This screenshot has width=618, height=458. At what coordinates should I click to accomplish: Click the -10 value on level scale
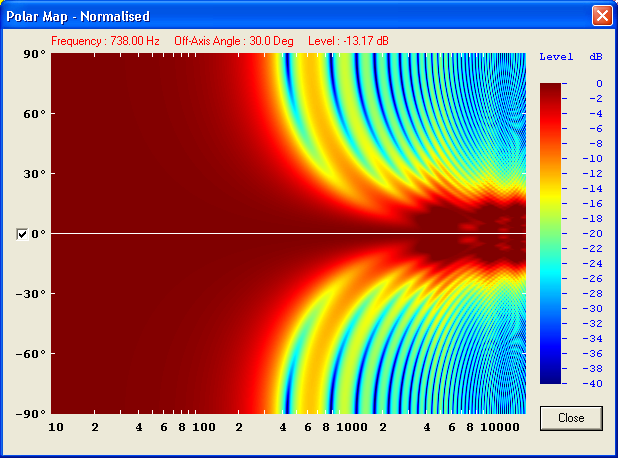(x=592, y=158)
